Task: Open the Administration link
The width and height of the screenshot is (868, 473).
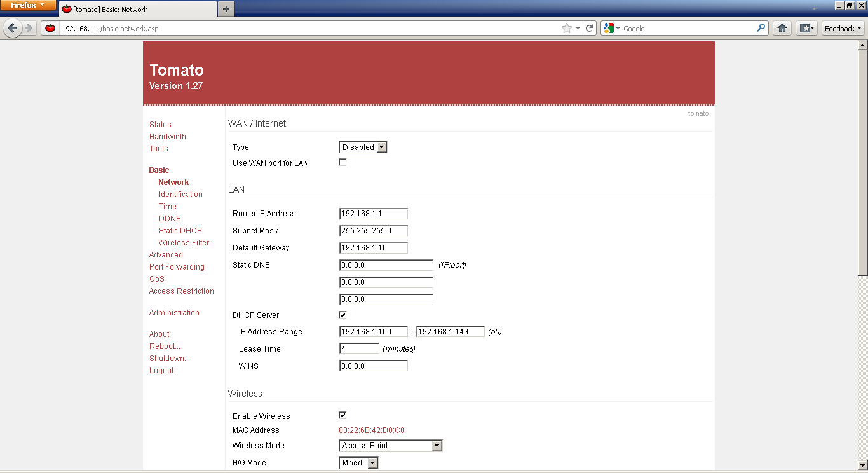Action: 174,313
